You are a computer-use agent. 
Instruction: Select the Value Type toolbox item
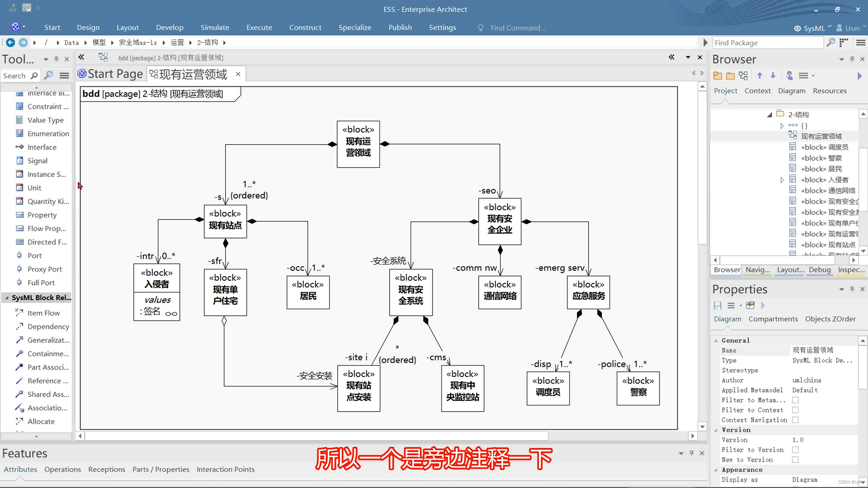(45, 120)
